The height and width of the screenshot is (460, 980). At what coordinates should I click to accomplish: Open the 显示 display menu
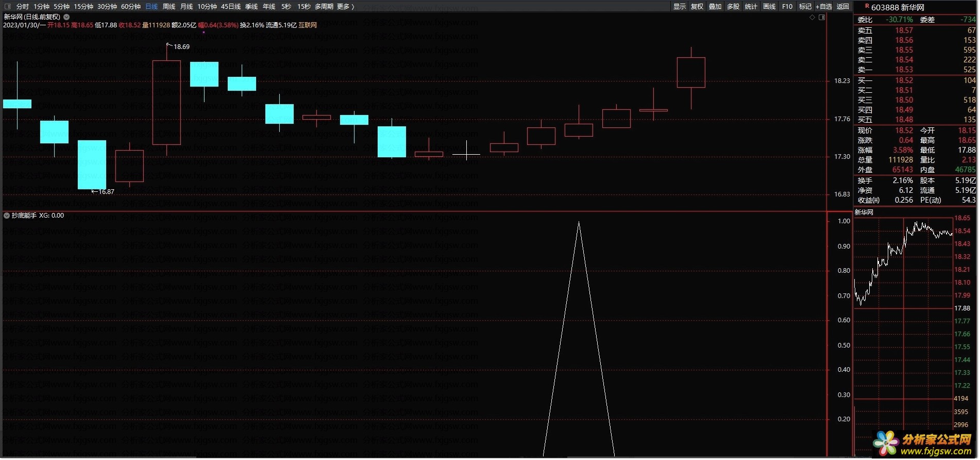[680, 7]
